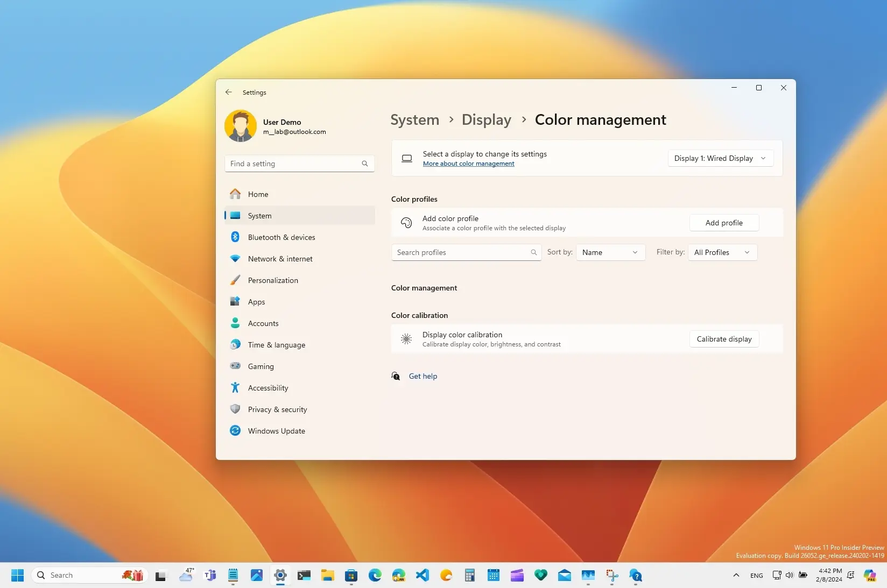Open More about color management link

tap(468, 164)
